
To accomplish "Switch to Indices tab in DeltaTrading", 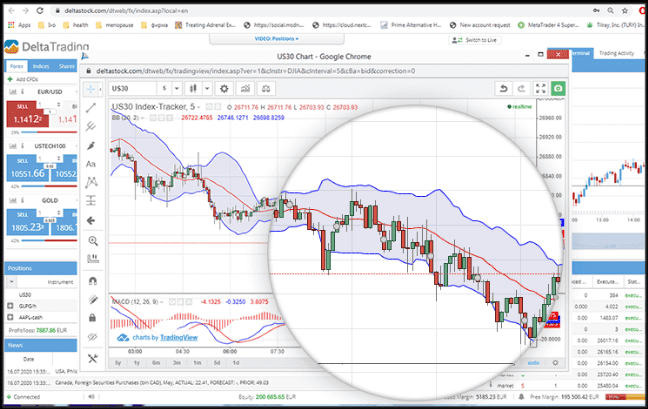I will point(40,66).
